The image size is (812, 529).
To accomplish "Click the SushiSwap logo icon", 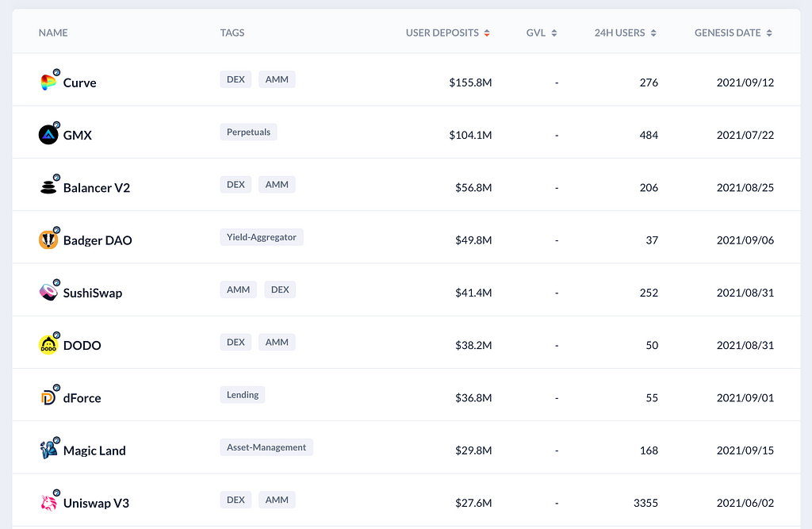I will [48, 292].
